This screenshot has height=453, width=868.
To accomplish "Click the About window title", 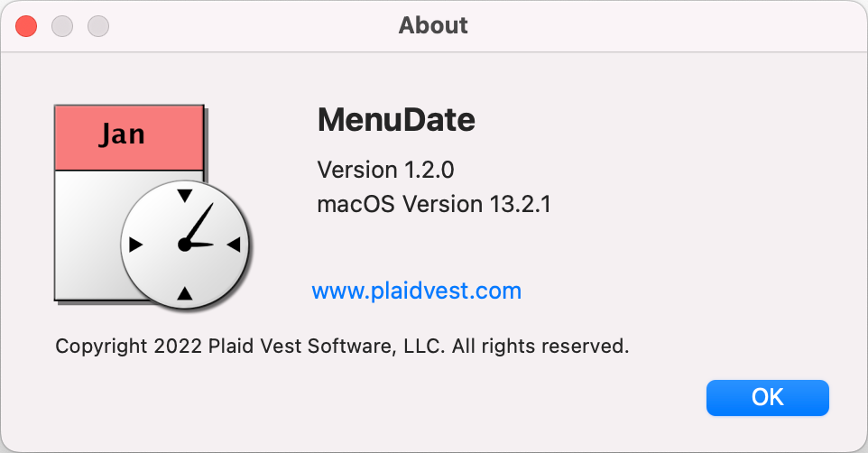I will coord(433,25).
